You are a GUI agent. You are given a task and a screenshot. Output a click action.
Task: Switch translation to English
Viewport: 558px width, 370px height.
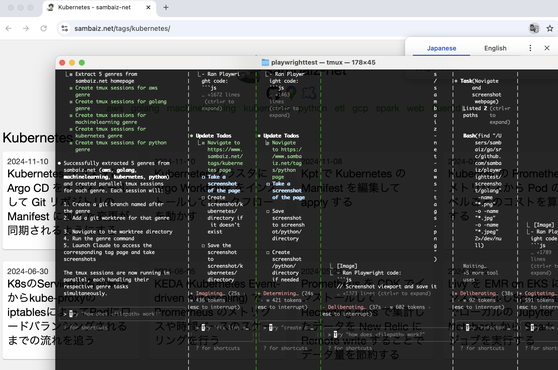tap(495, 48)
